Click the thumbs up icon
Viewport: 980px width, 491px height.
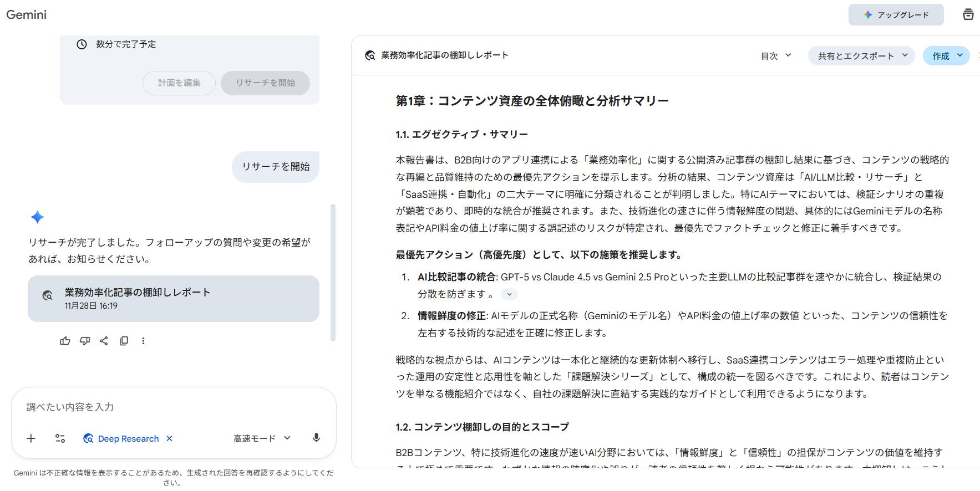65,341
